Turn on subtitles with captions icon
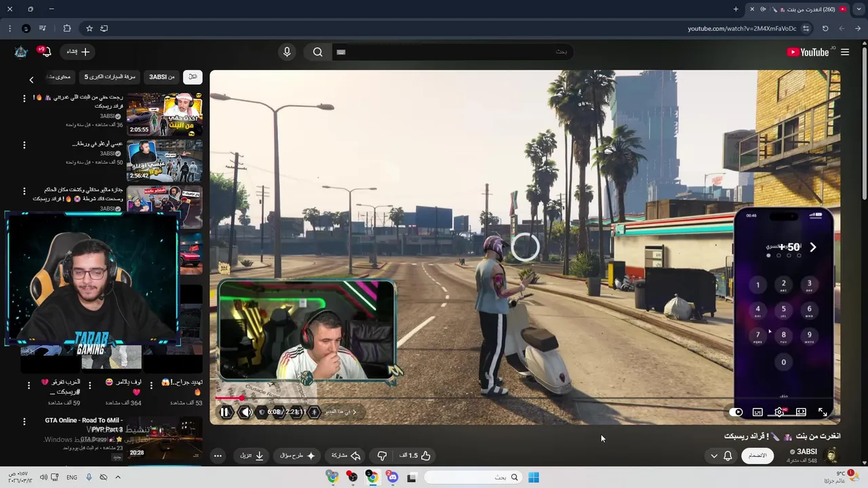The width and height of the screenshot is (868, 488). tap(757, 412)
